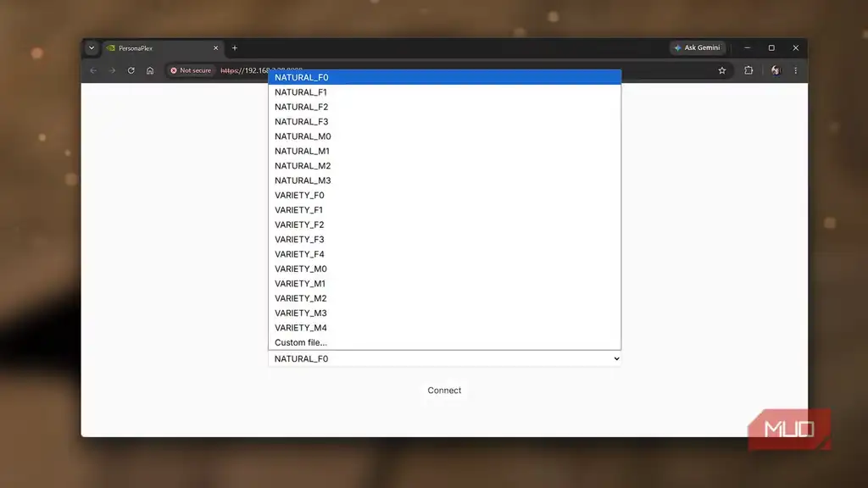
Task: Go to browser home page icon
Action: point(150,70)
